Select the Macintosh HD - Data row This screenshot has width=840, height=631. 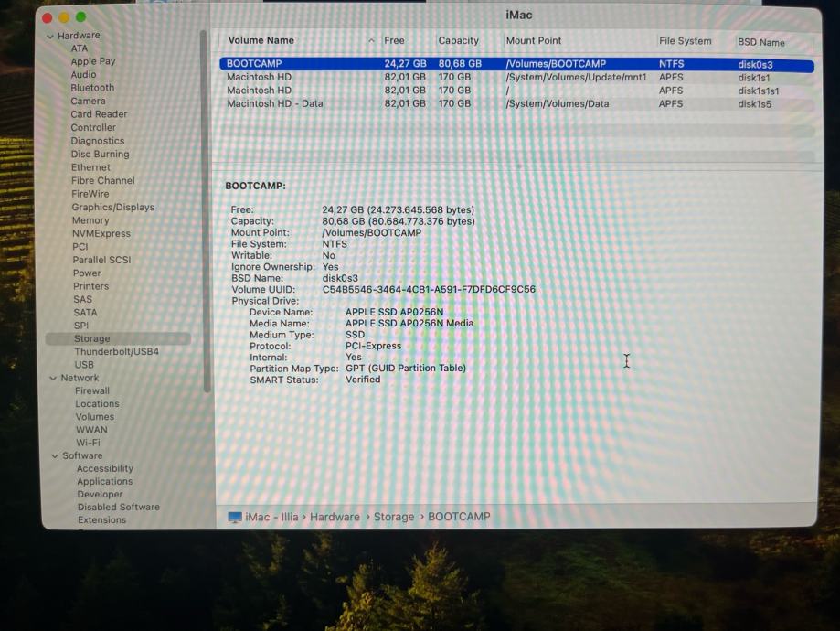pos(516,104)
